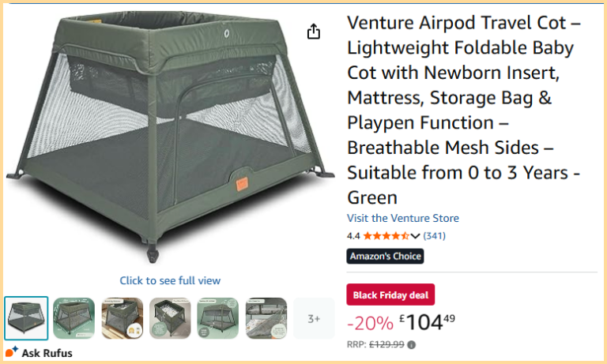The width and height of the screenshot is (607, 364).
Task: Click the Venture Airpod Travel Cot title
Action: 464,110
